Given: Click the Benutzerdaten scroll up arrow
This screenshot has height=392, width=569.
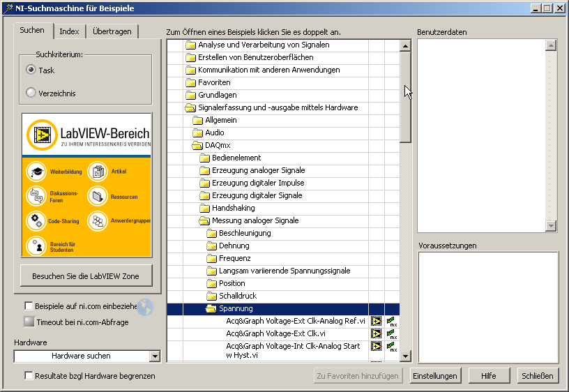Looking at the screenshot, I should [x=551, y=45].
